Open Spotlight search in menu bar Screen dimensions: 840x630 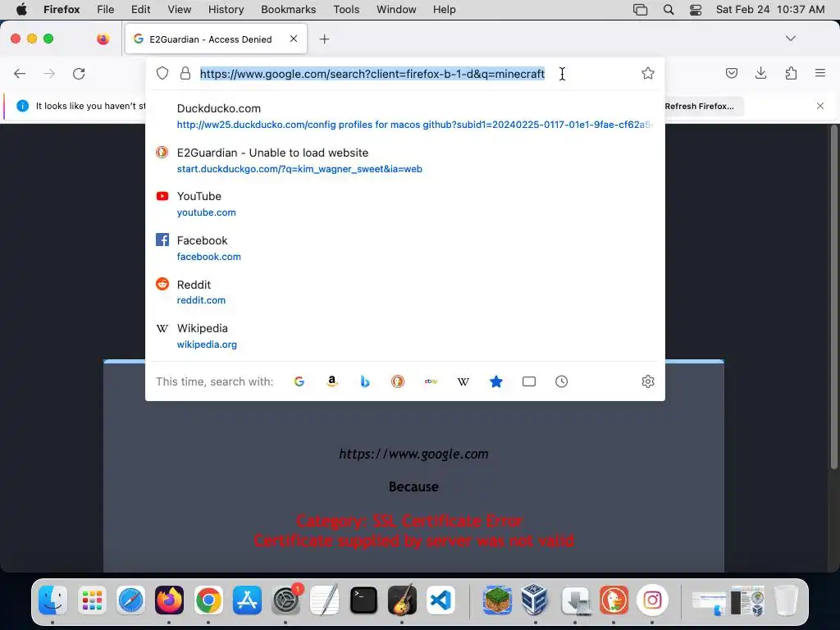668,10
